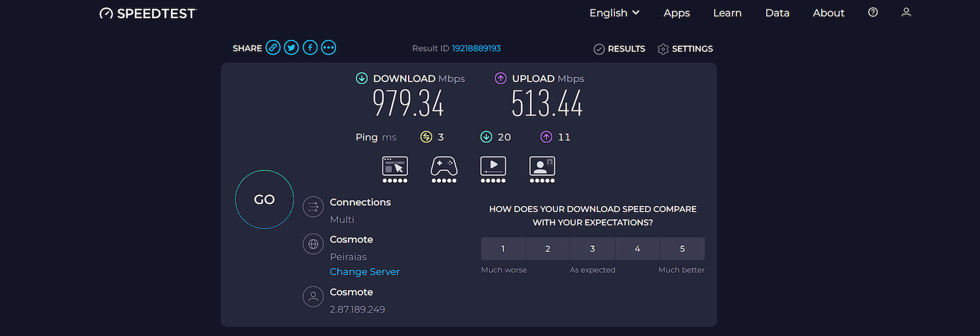
Task: Open the Learn menu
Action: (727, 13)
